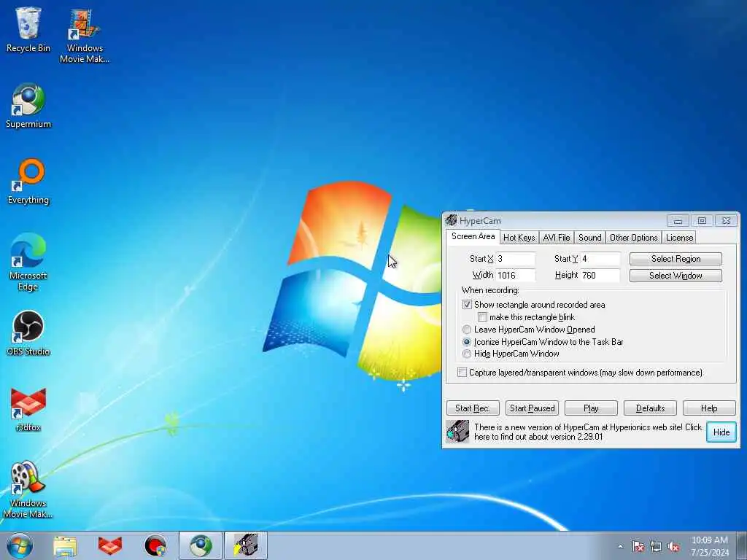Show hidden system tray icons

click(x=620, y=546)
